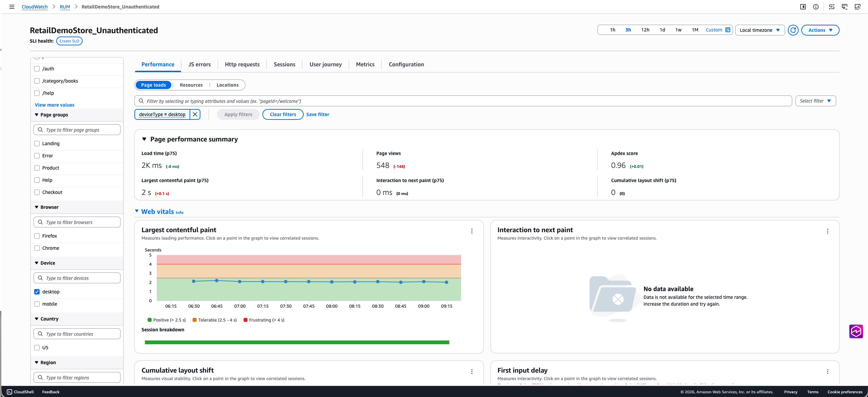Set time range to 12h
The width and height of the screenshot is (868, 397).
pyautogui.click(x=645, y=30)
